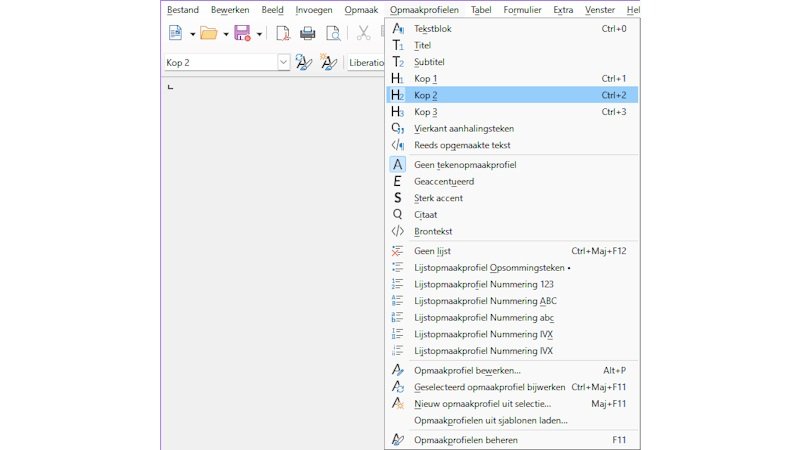The height and width of the screenshot is (450, 800).
Task: Click the H3 heading icon
Action: click(397, 112)
